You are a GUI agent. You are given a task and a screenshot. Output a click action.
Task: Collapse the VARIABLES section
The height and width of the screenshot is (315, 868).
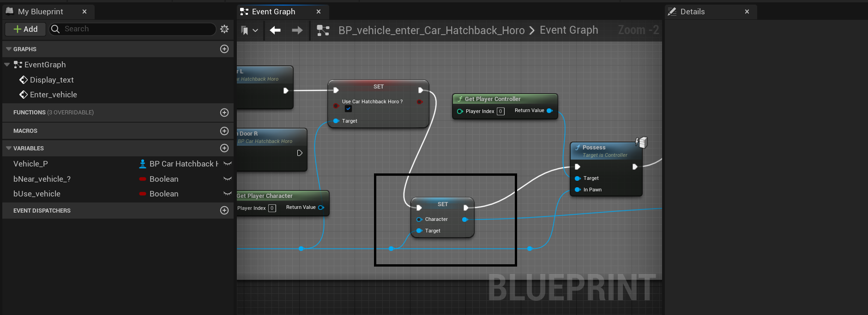coord(8,148)
